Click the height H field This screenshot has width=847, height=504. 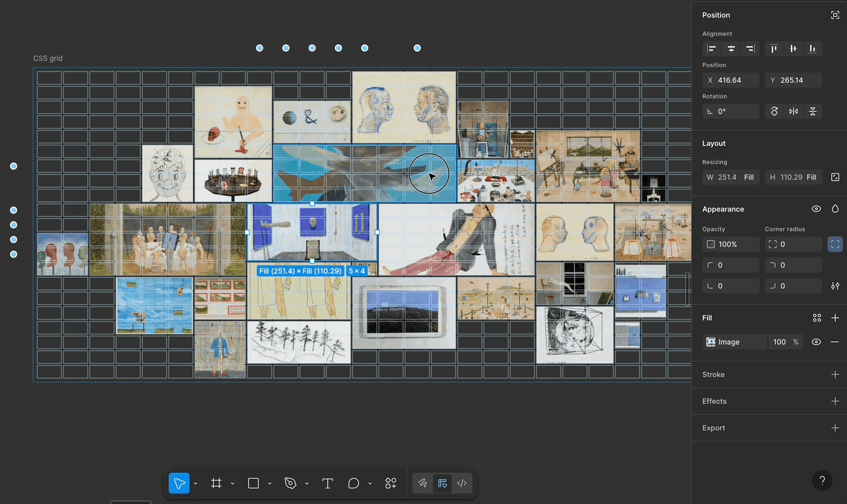[794, 177]
